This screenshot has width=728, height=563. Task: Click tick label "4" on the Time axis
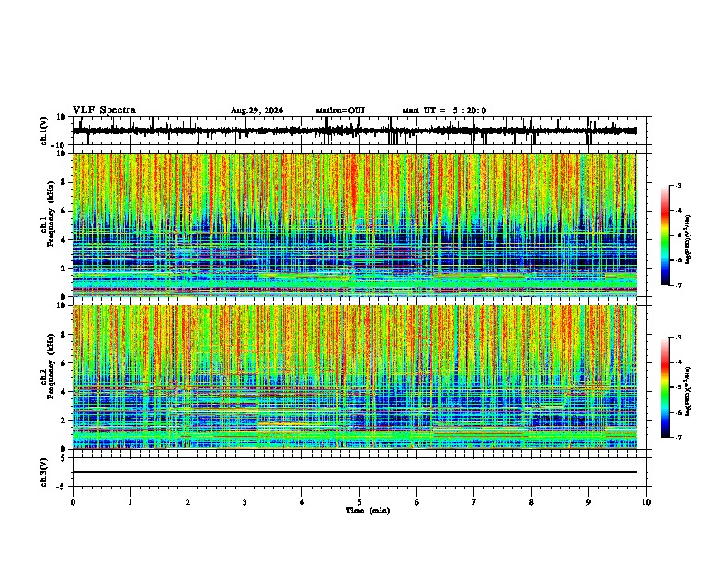[x=302, y=502]
